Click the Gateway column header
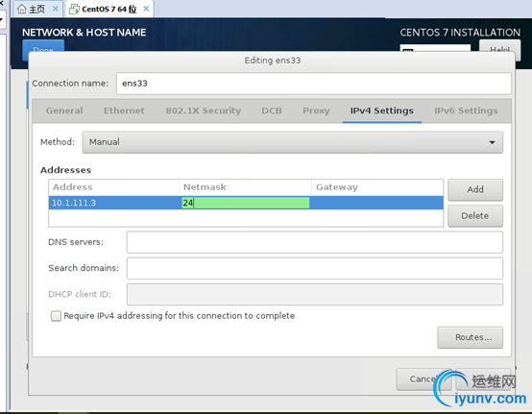 377,187
